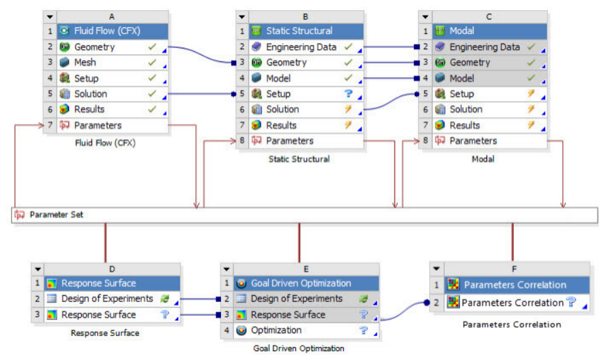Viewport: 599px width, 364px height.
Task: Click Setup icon in Modal system C
Action: [x=440, y=94]
